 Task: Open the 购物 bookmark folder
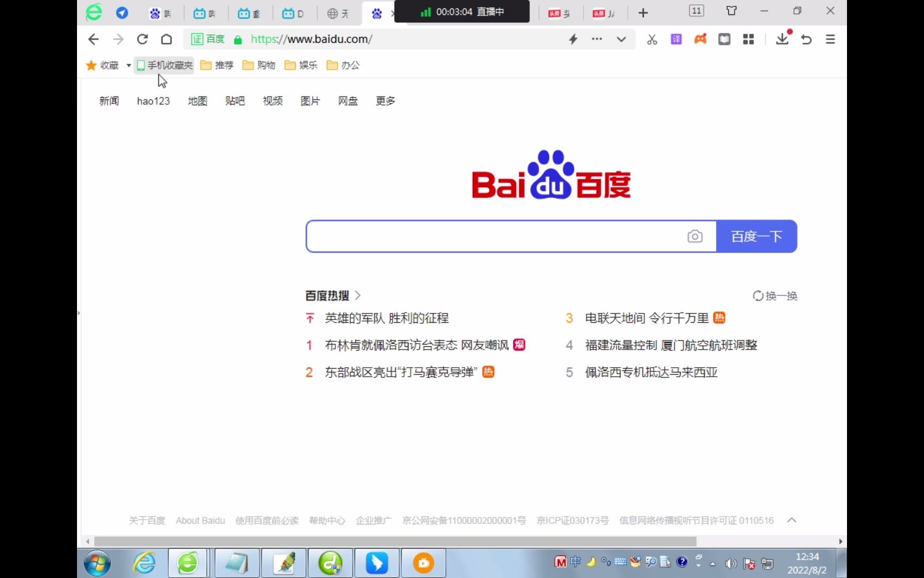[259, 65]
